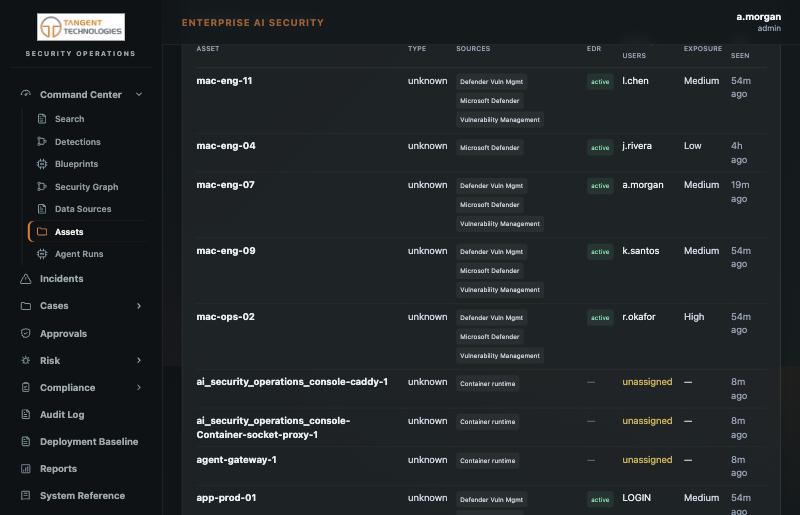Open asset agent-gateway-1

point(236,460)
